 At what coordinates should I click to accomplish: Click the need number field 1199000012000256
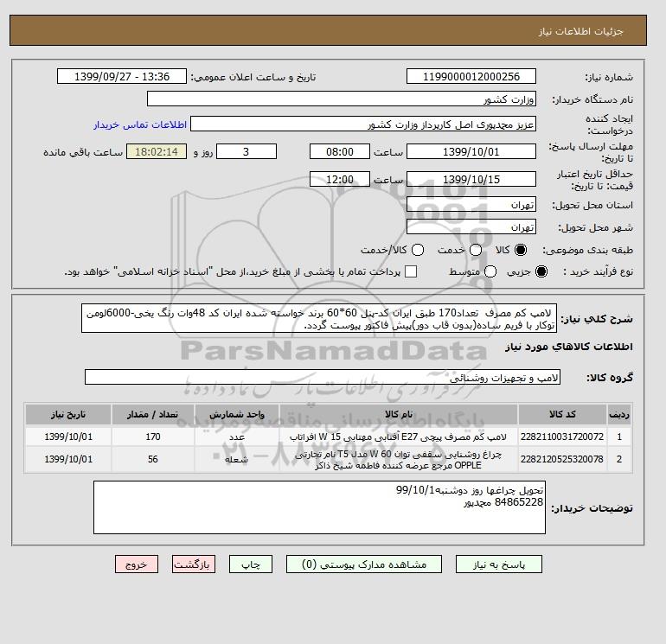point(471,76)
